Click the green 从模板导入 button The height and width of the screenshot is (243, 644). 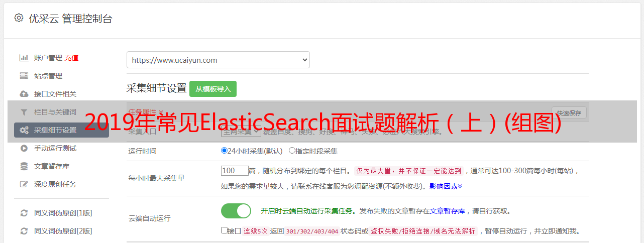pyautogui.click(x=213, y=89)
